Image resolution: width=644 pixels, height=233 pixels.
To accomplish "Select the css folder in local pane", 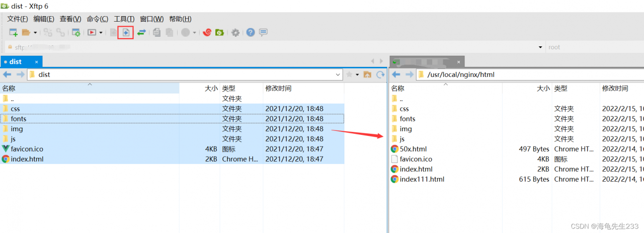I will 172,109.
